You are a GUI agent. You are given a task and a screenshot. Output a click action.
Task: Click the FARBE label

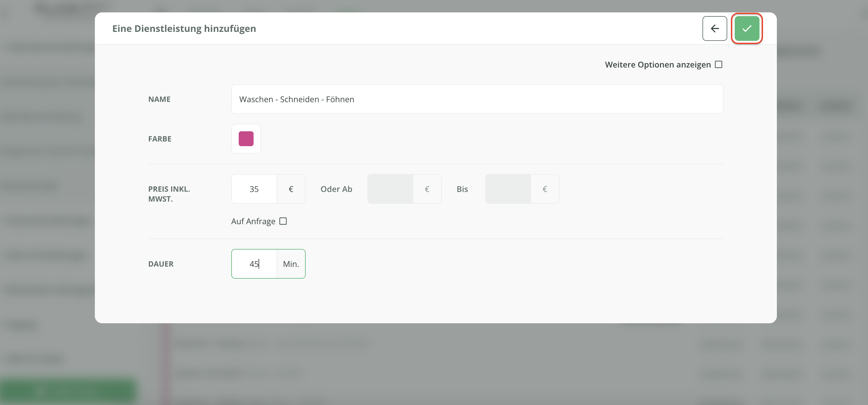(x=160, y=139)
